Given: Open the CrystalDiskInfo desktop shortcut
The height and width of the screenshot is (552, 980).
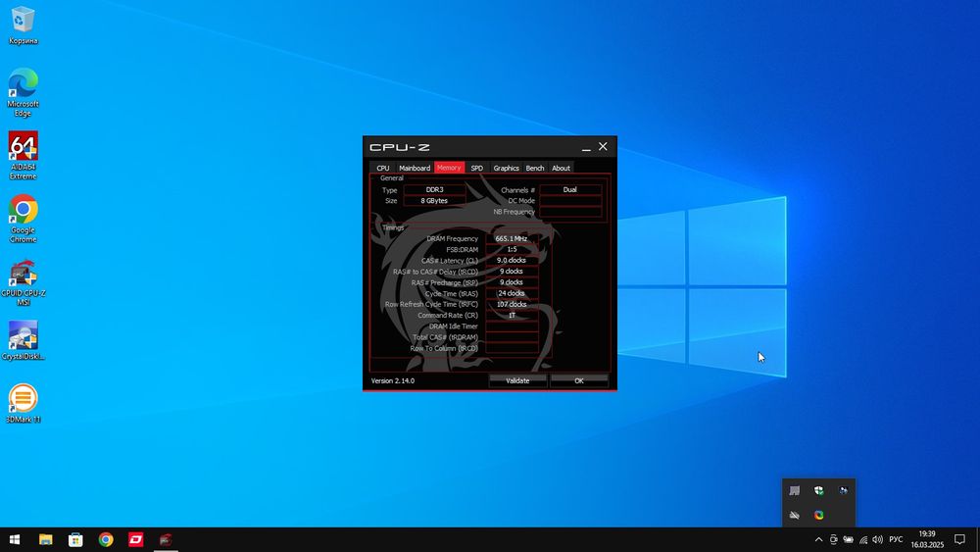Looking at the screenshot, I should tap(24, 340).
